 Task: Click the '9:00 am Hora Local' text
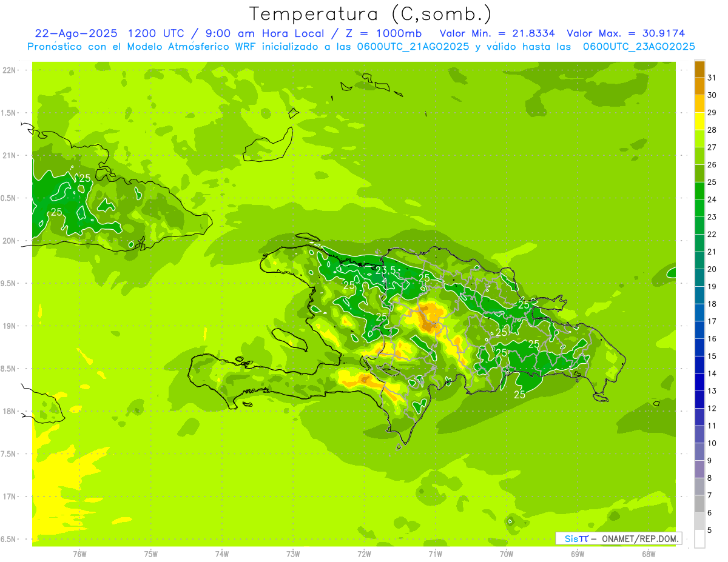pos(265,33)
